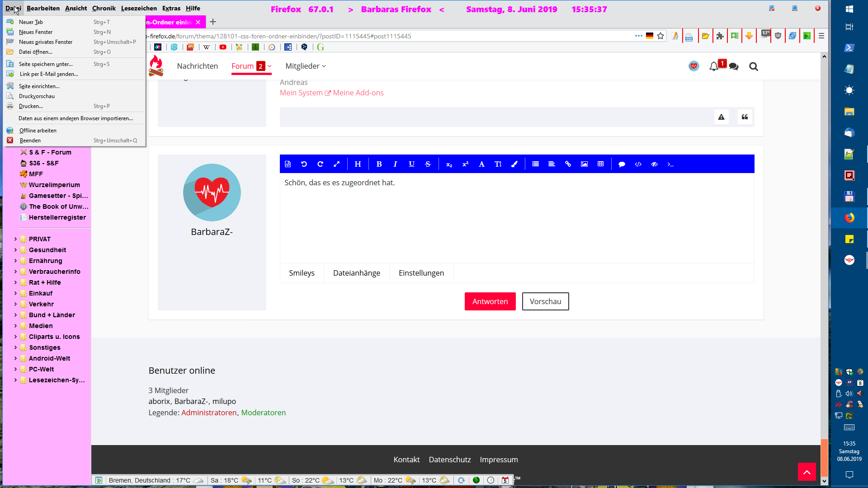Toggle italic formatting in editor

[x=395, y=164]
